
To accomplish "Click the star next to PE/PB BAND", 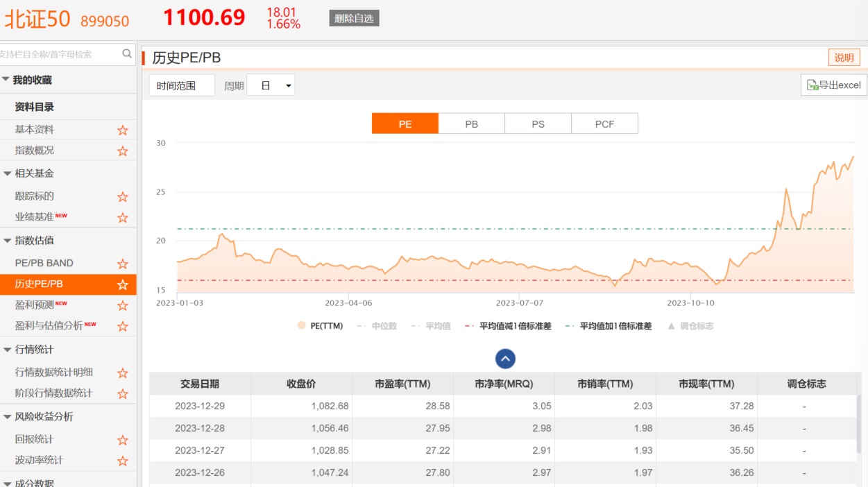I will 123,264.
